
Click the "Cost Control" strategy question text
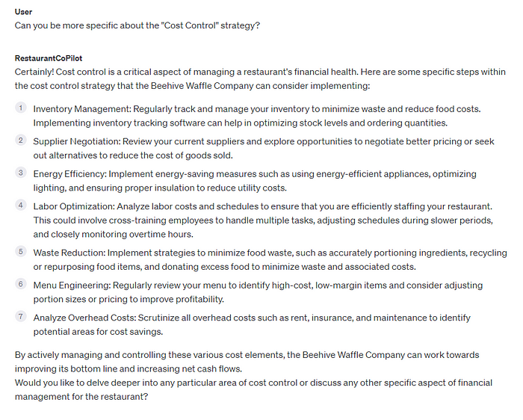point(137,25)
